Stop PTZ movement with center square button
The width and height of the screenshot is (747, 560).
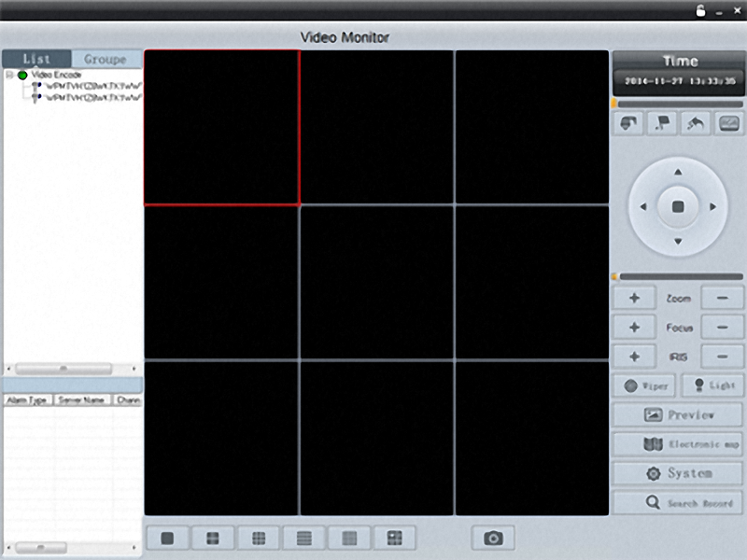point(678,206)
